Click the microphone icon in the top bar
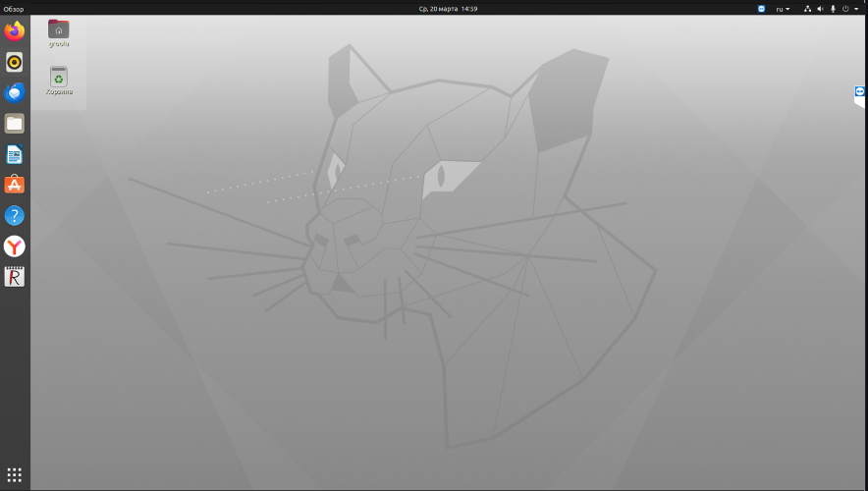This screenshot has width=868, height=491. (x=833, y=9)
